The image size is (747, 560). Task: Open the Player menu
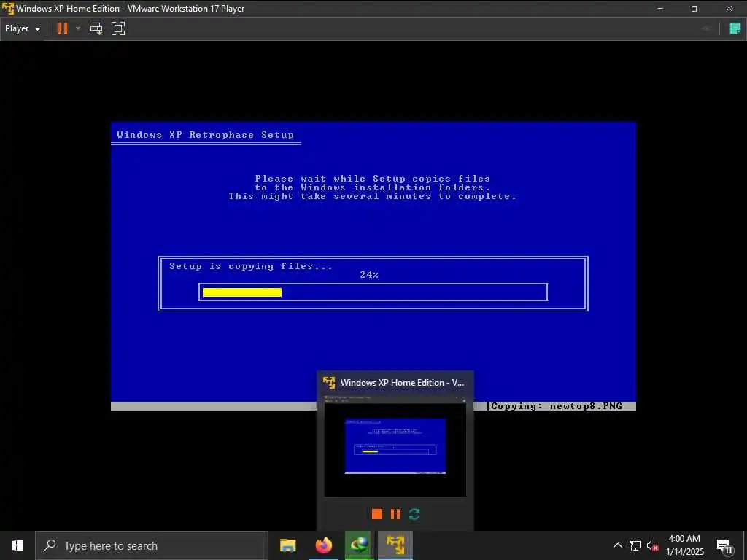pyautogui.click(x=23, y=28)
